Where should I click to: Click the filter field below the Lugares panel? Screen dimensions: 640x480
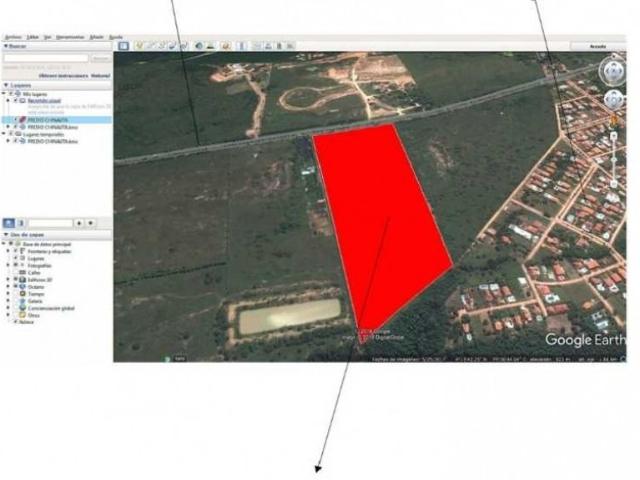click(x=50, y=223)
